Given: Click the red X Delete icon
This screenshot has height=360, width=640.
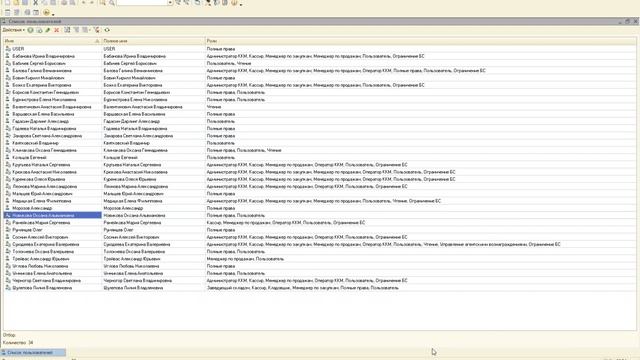Looking at the screenshot, I should [57, 30].
